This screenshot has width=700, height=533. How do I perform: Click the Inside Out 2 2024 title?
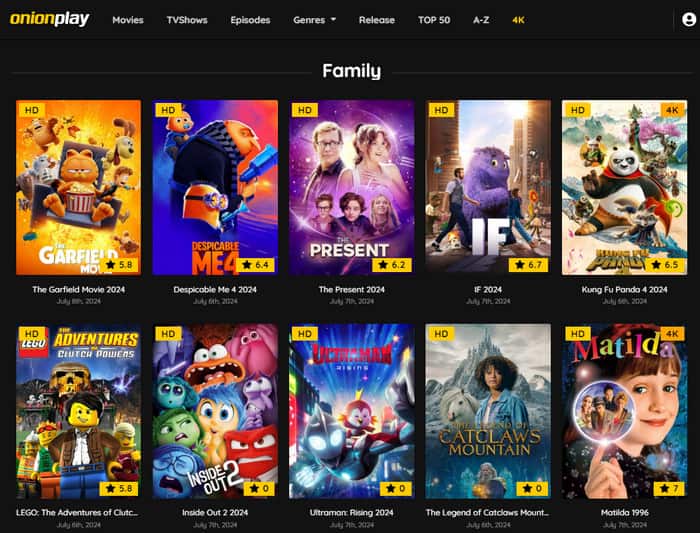(215, 512)
